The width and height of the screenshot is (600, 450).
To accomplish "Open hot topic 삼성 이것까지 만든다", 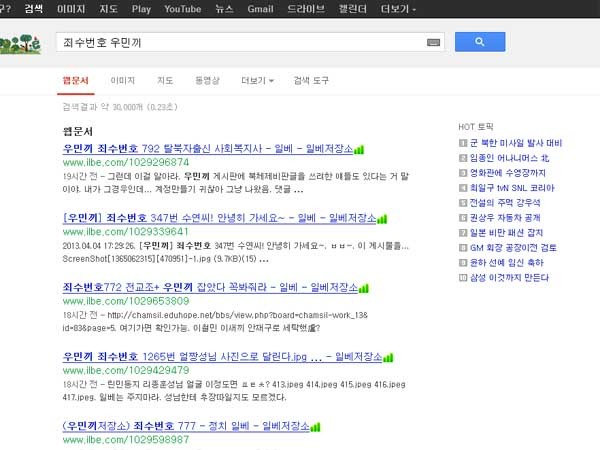I will click(x=509, y=277).
